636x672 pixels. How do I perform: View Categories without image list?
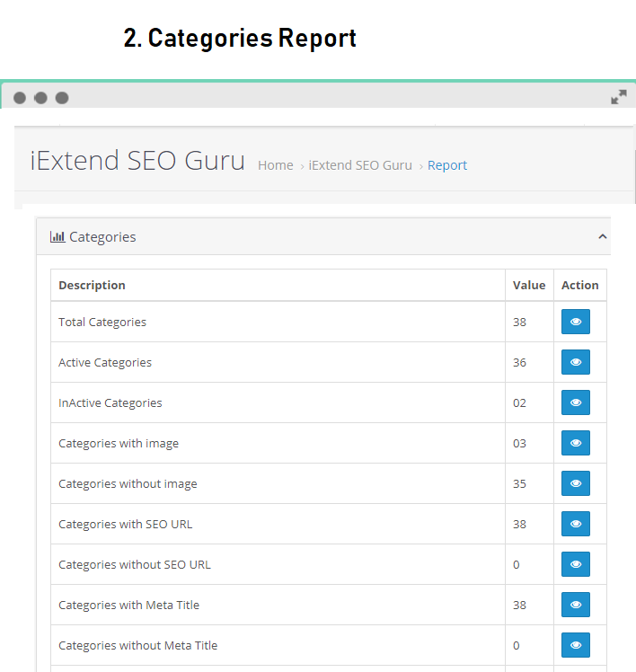575,483
